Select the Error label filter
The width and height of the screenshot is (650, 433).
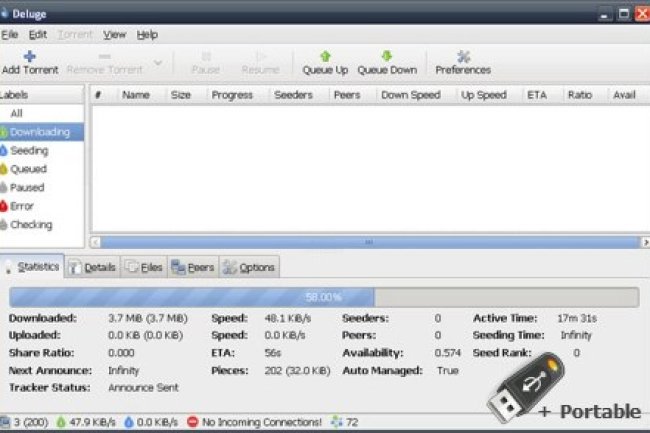click(22, 206)
